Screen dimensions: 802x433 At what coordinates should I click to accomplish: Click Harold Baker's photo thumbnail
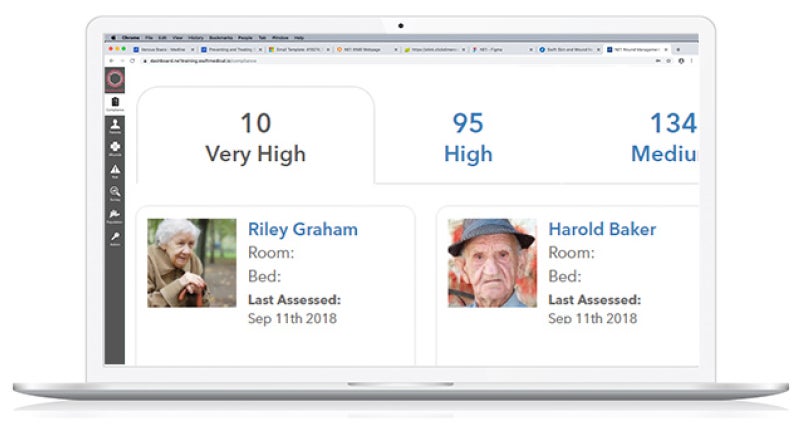[492, 263]
